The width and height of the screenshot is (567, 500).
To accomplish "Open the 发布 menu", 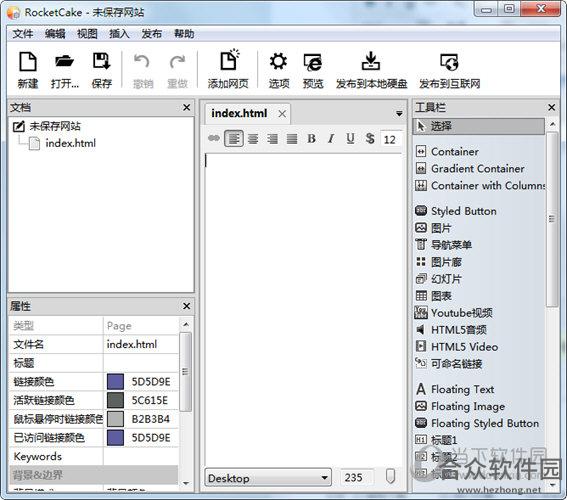I will coord(152,34).
